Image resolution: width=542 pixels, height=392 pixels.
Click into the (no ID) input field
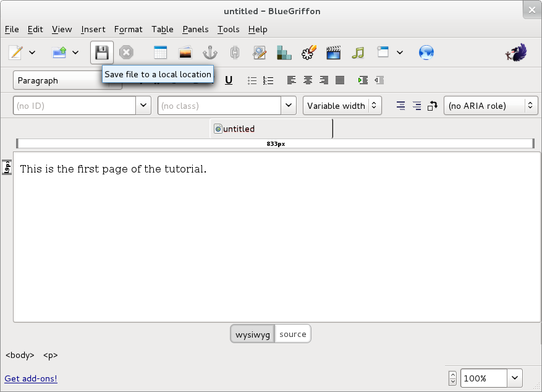pos(74,106)
